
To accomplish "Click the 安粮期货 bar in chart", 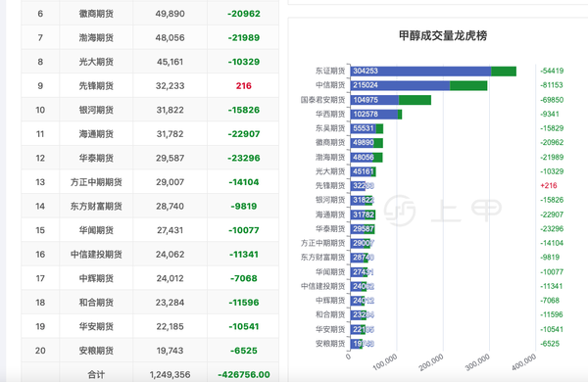I will point(357,344).
